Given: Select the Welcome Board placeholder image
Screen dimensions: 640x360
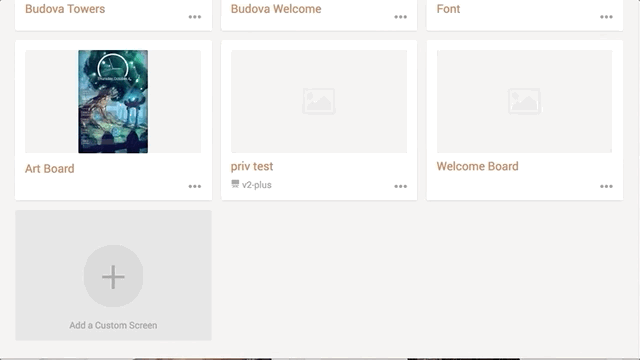Looking at the screenshot, I should [x=524, y=102].
